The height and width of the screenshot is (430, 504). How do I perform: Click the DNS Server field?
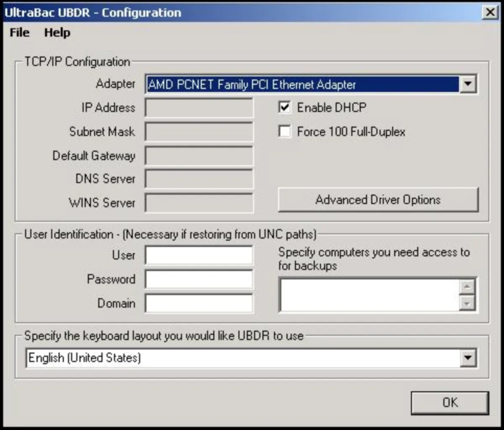point(199,179)
